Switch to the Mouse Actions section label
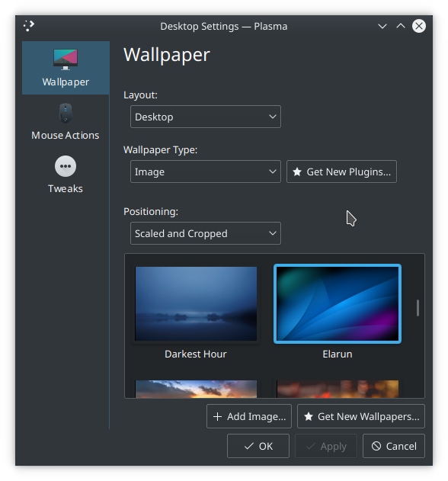The width and height of the screenshot is (448, 481). [x=66, y=135]
